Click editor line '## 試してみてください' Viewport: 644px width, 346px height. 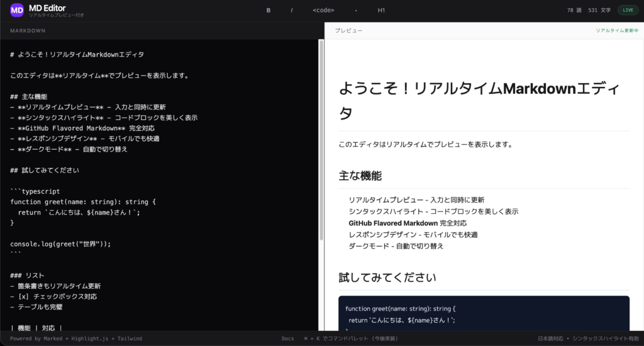coord(45,170)
